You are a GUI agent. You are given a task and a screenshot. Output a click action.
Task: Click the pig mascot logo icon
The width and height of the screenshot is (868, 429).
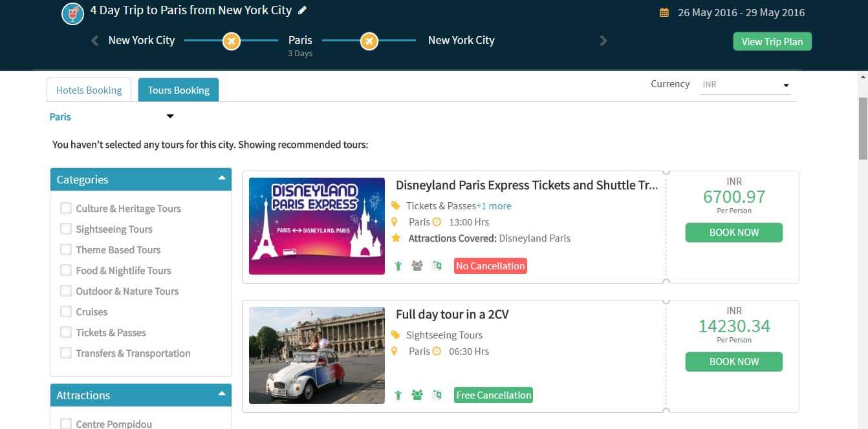tap(73, 14)
